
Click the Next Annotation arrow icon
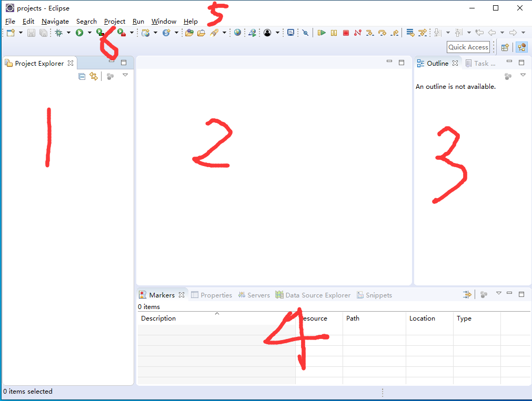(438, 33)
